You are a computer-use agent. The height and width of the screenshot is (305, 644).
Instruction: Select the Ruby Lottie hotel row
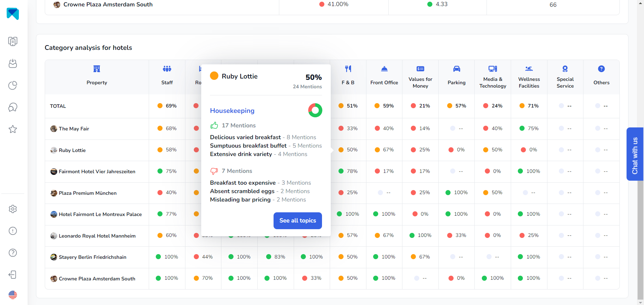pos(72,150)
